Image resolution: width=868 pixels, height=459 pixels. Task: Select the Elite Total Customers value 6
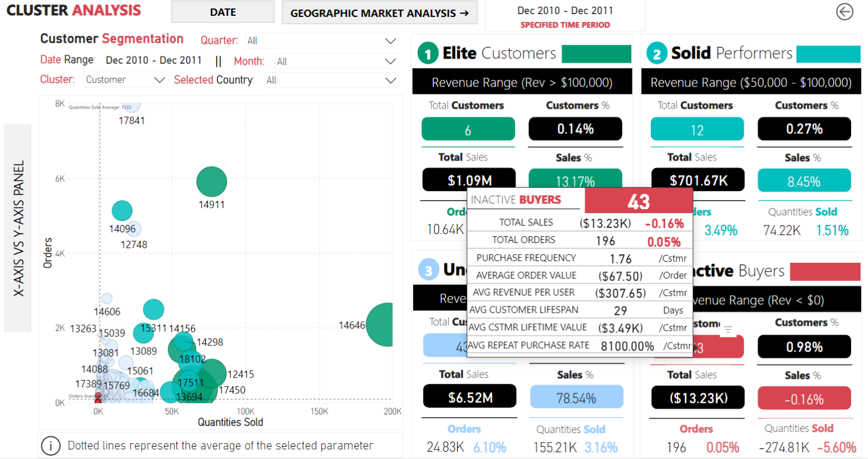click(468, 129)
